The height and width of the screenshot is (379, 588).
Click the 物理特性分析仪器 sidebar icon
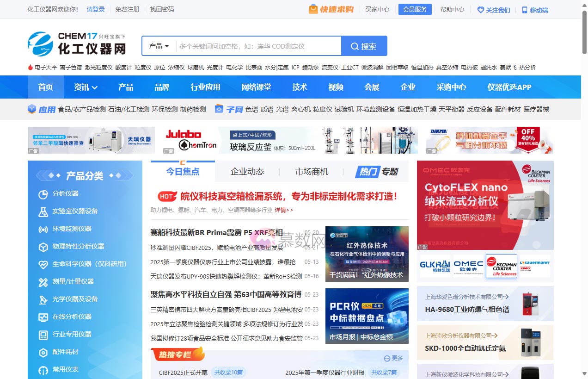(43, 247)
